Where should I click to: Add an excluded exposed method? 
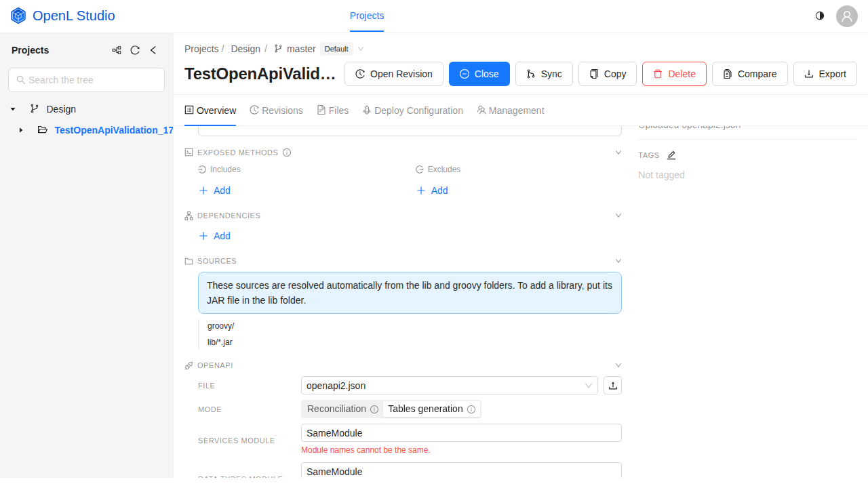click(x=432, y=190)
